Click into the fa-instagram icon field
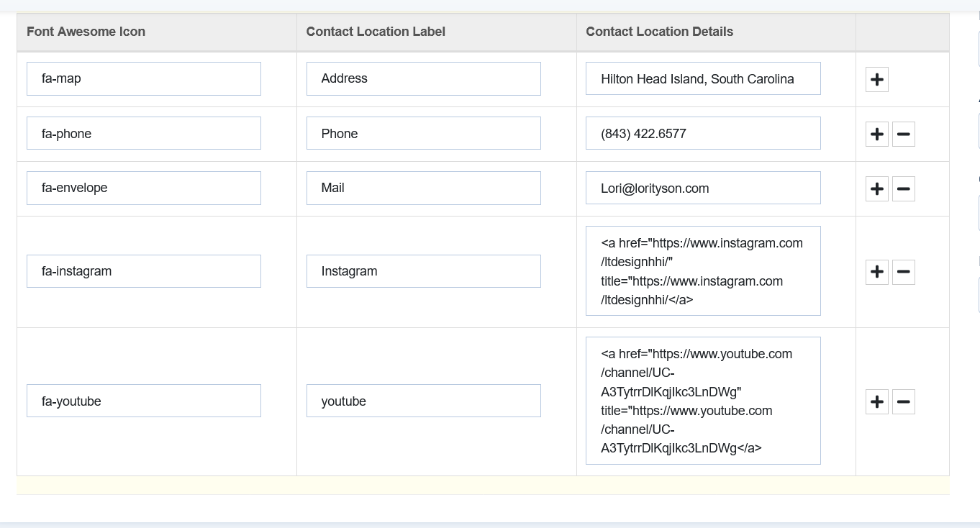This screenshot has width=980, height=528. click(x=144, y=271)
